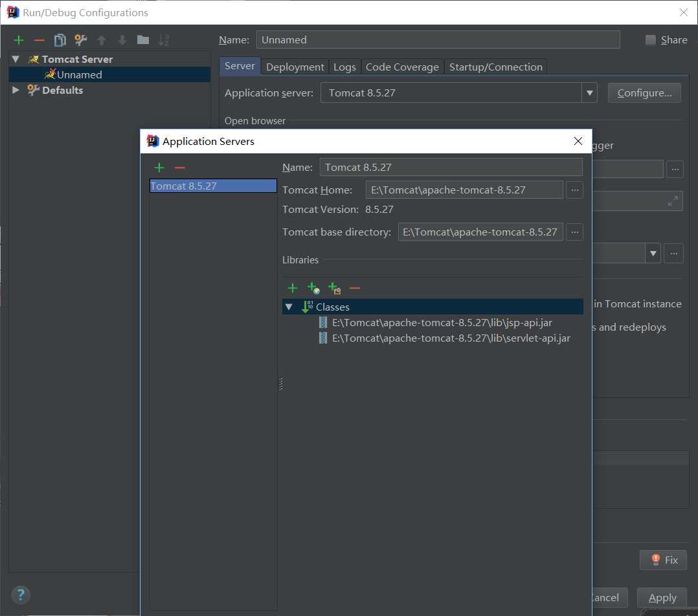This screenshot has height=616, width=698.
Task: Click the Tomcat base directory path field
Action: pos(480,232)
